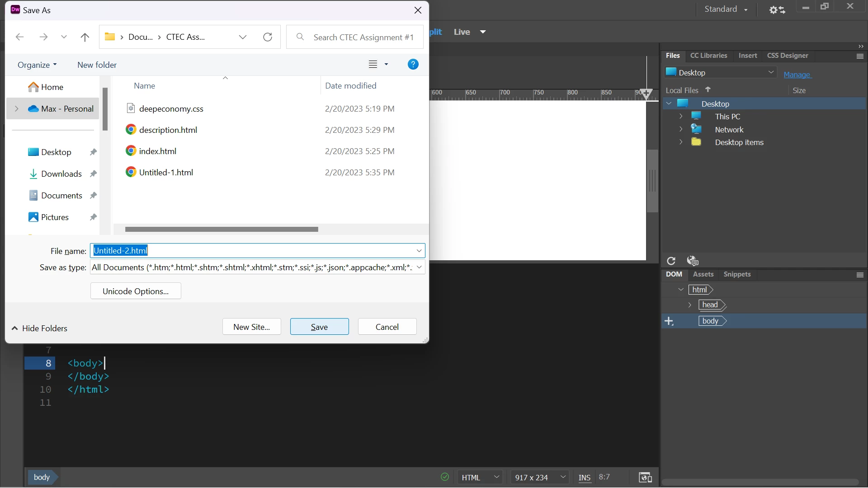Click the refresh icon in Files panel
868x488 pixels.
tap(671, 261)
